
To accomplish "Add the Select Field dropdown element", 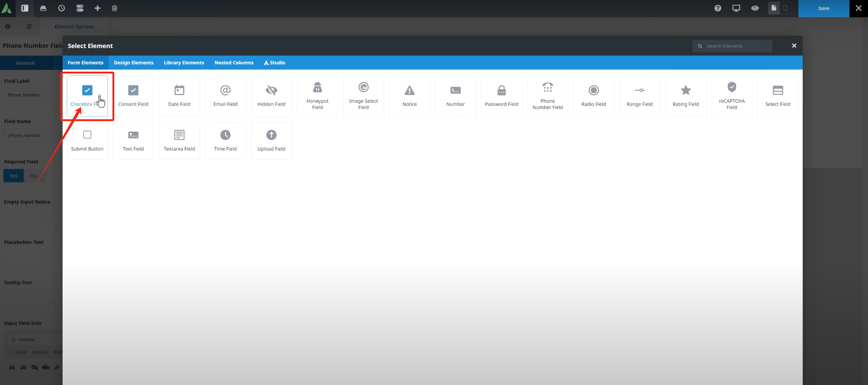I will (x=777, y=96).
